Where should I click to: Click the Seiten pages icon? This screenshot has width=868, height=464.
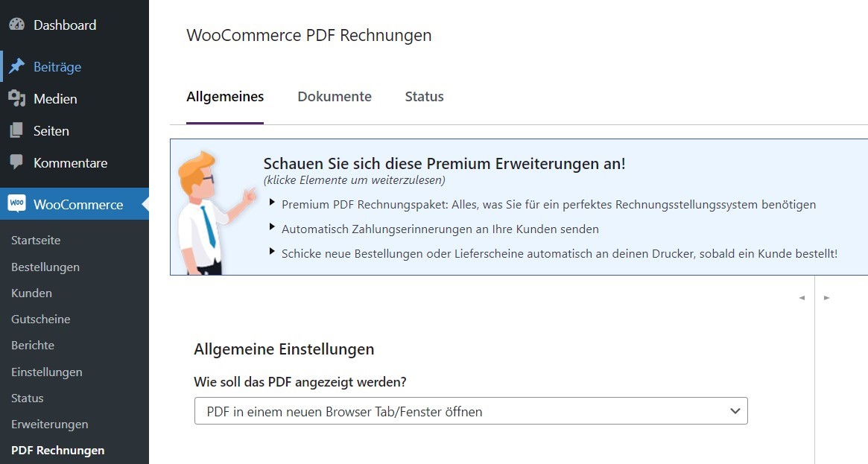16,130
